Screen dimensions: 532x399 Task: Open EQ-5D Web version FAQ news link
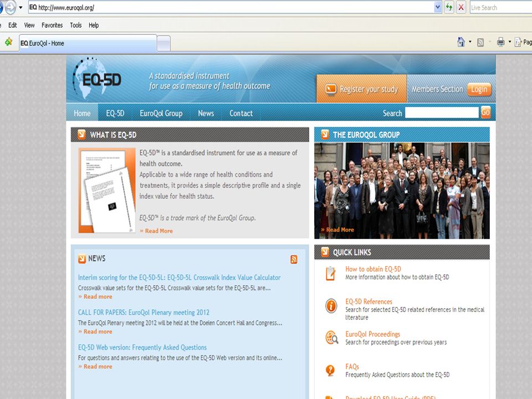[142, 347]
